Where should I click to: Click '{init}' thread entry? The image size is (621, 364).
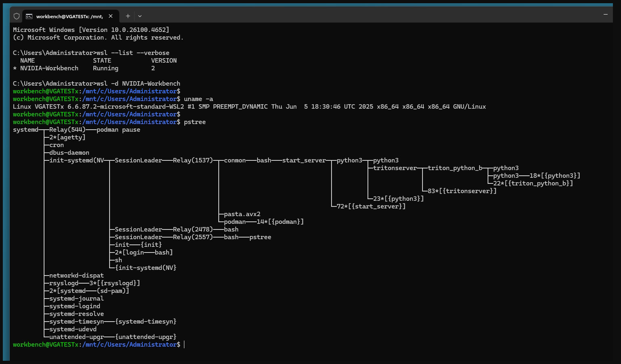click(x=151, y=245)
